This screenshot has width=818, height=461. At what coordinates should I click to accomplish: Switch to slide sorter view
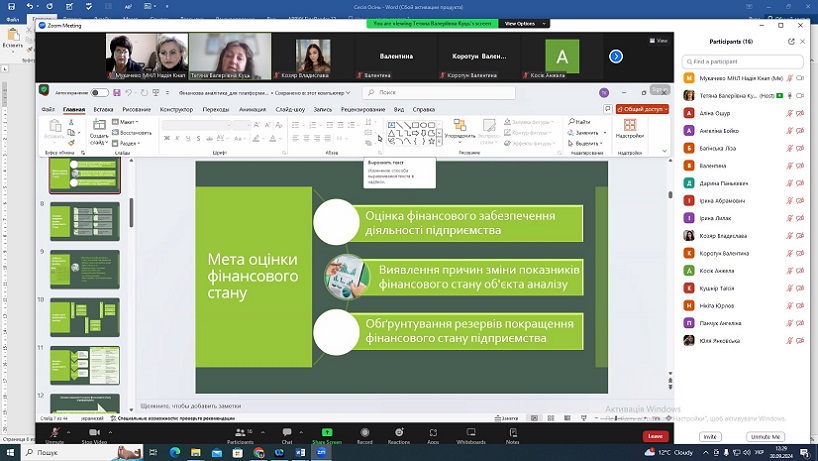550,418
